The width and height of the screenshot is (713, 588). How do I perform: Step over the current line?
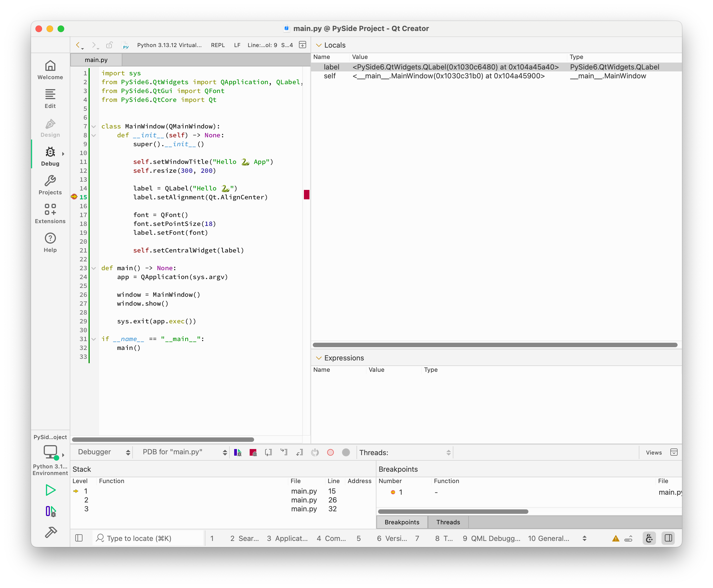pyautogui.click(x=268, y=452)
